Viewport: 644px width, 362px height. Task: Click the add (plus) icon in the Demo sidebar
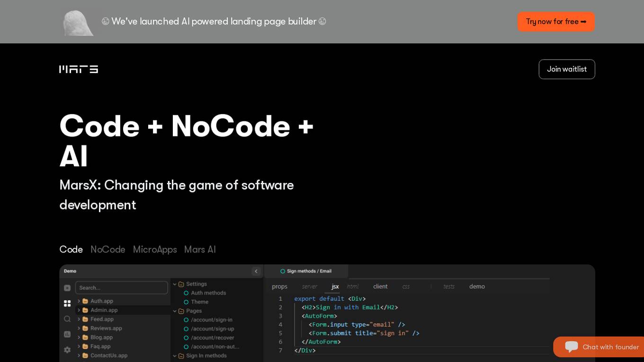pyautogui.click(x=67, y=288)
